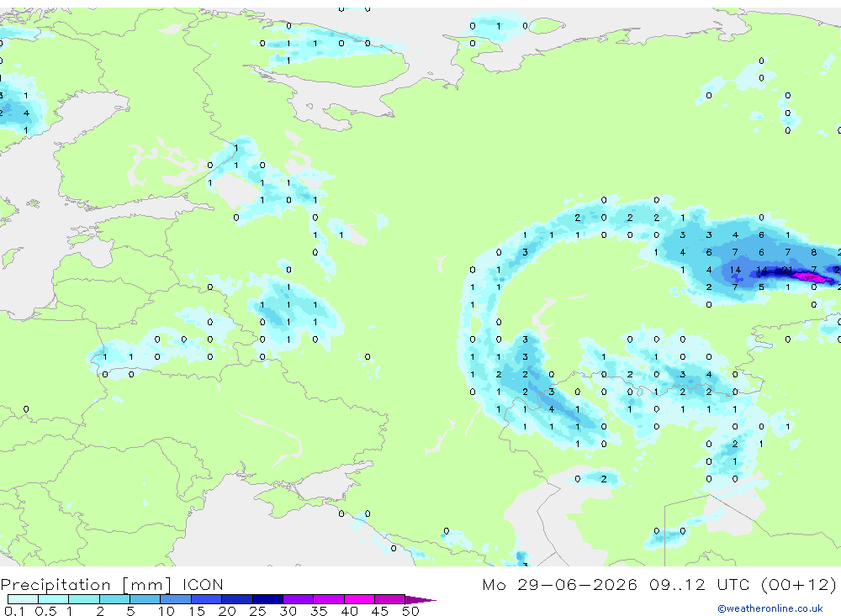Viewport: 841px width, 616px height.
Task: Select the 35–40 mm legend color box
Action: [329, 599]
